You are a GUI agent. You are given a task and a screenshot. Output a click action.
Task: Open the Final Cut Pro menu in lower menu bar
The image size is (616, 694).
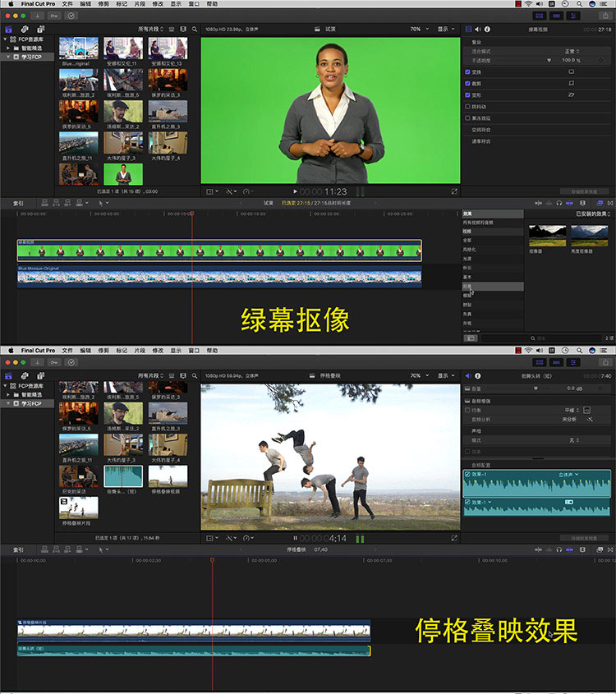[38, 350]
